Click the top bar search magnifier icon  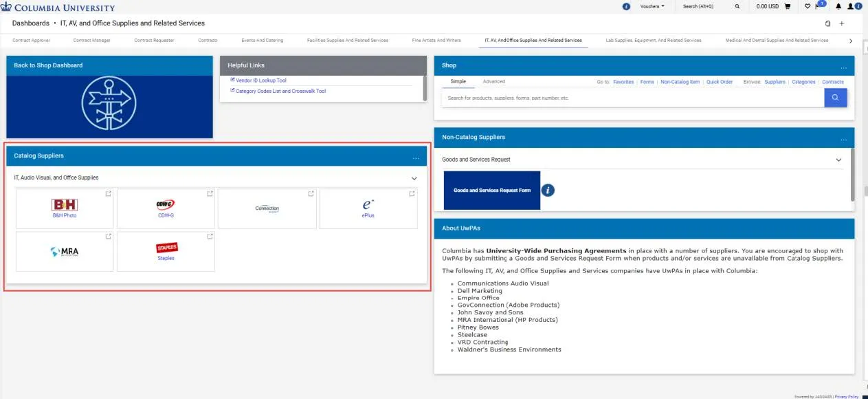[x=737, y=6]
